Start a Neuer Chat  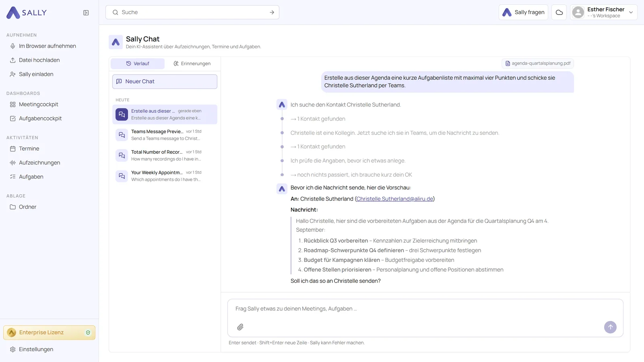pyautogui.click(x=165, y=82)
